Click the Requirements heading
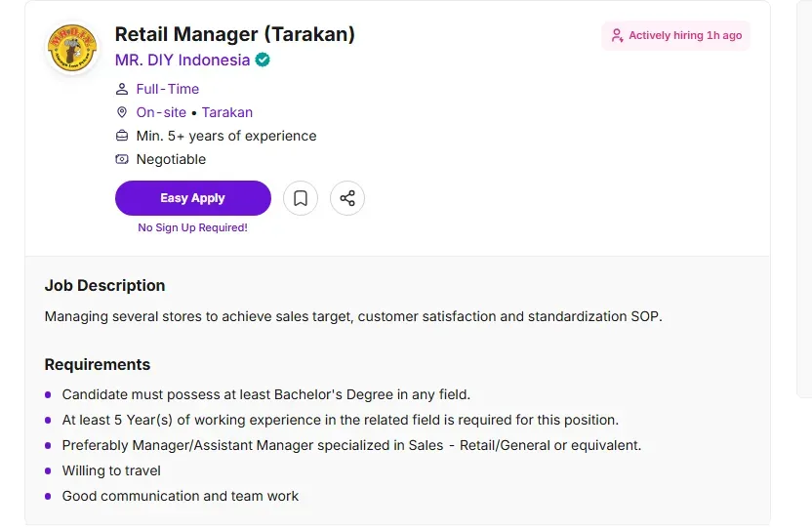 tap(98, 364)
